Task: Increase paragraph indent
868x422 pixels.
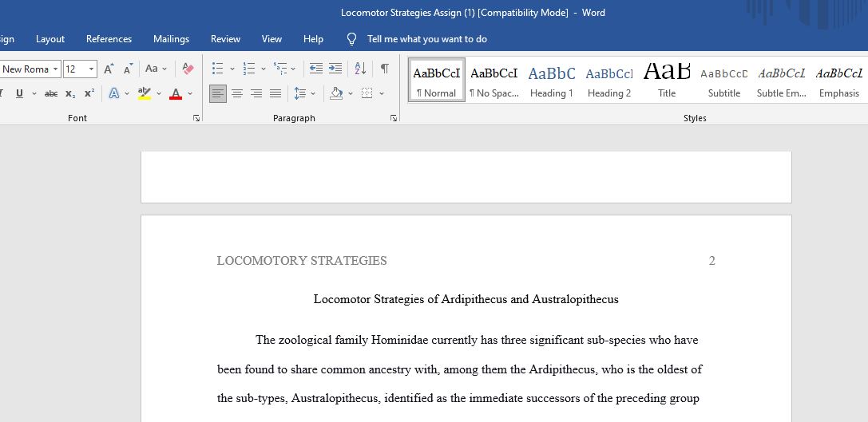Action: 335,69
